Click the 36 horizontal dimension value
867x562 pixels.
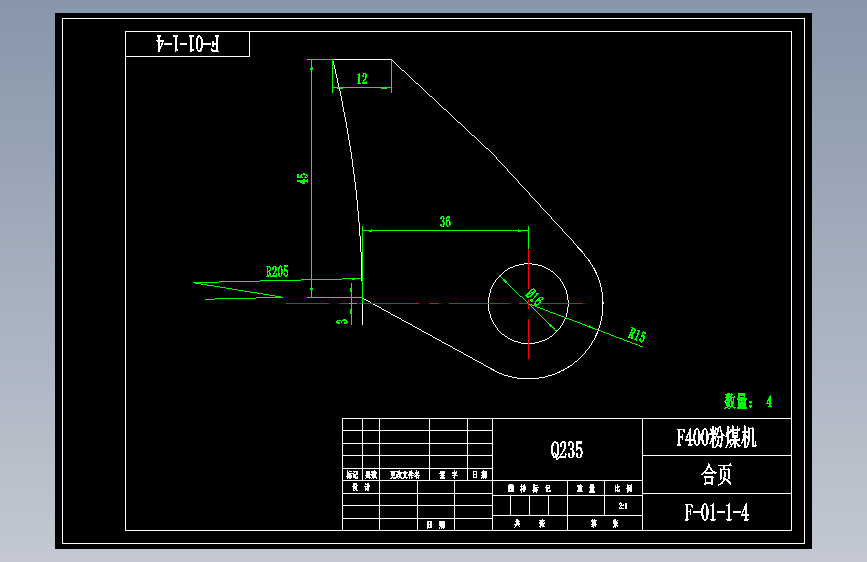pyautogui.click(x=445, y=222)
